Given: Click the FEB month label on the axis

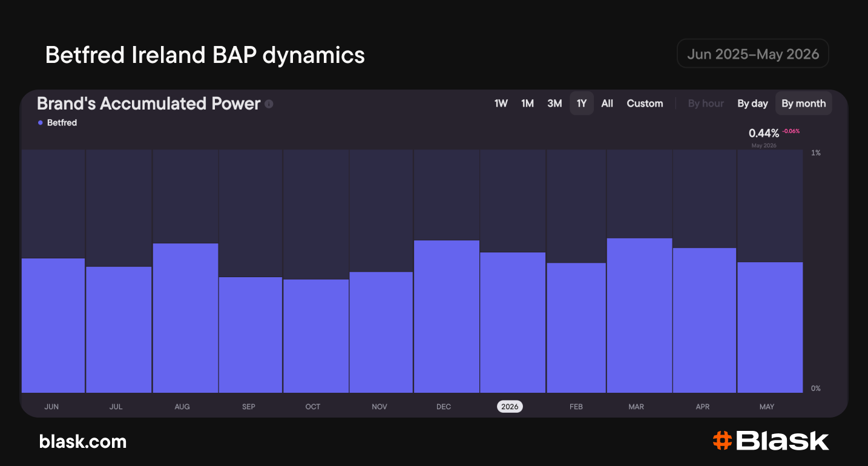Looking at the screenshot, I should tap(576, 407).
